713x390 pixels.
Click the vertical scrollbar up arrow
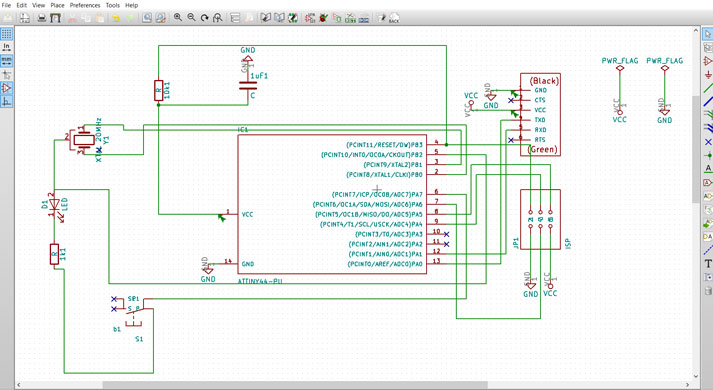tap(696, 30)
